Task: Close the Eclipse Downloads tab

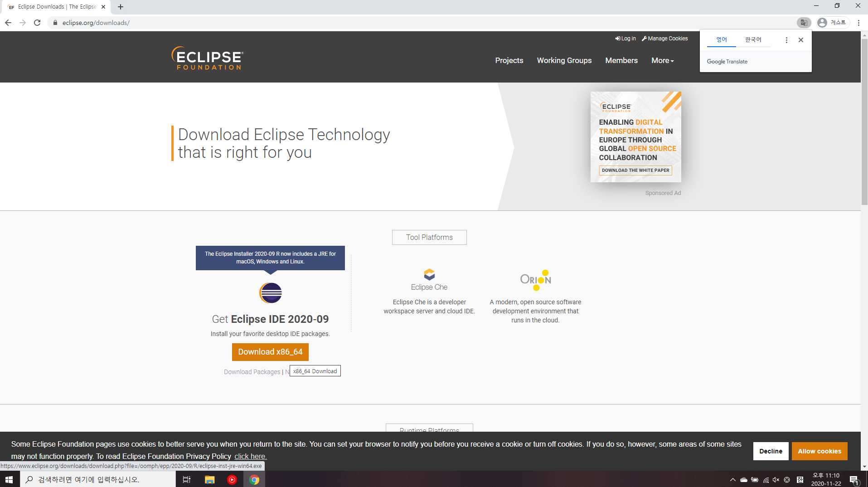Action: pyautogui.click(x=103, y=7)
